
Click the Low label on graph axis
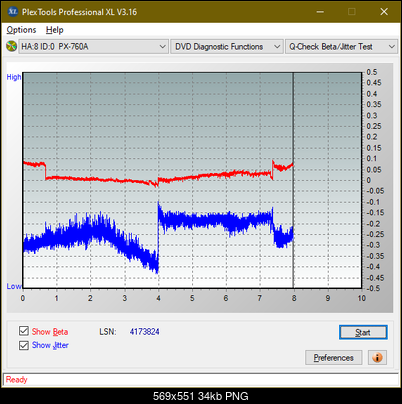(14, 286)
